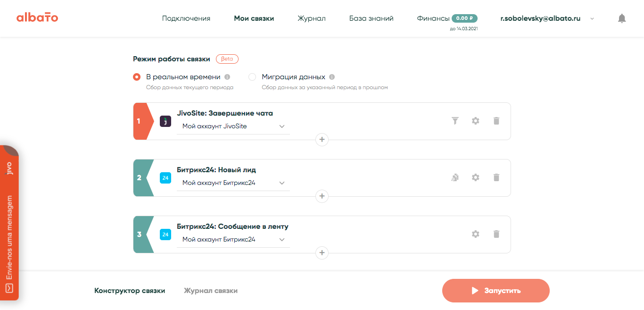Show info for Миграция данных mode

coord(332,77)
